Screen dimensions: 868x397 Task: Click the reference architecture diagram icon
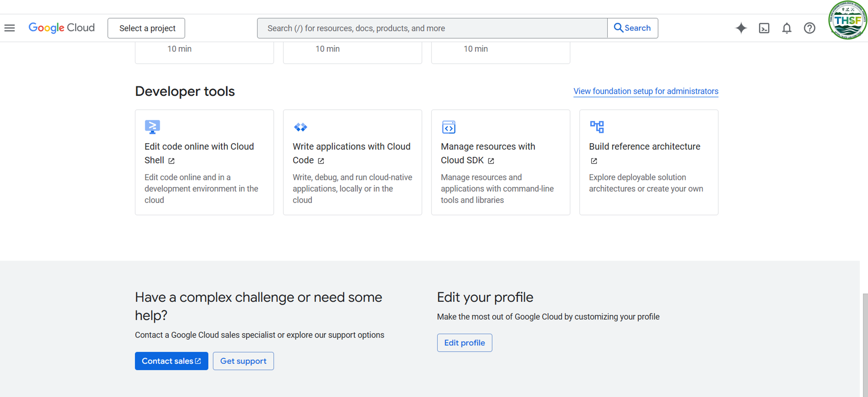(597, 127)
